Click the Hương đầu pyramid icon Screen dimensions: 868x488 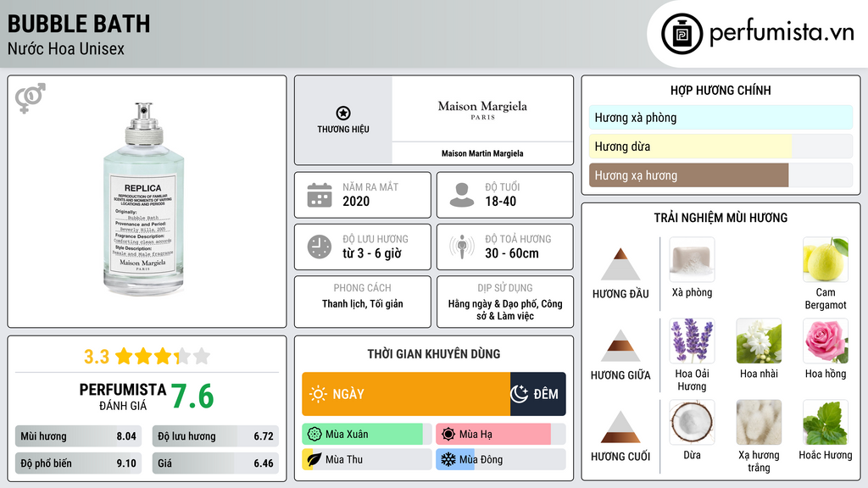click(x=620, y=264)
